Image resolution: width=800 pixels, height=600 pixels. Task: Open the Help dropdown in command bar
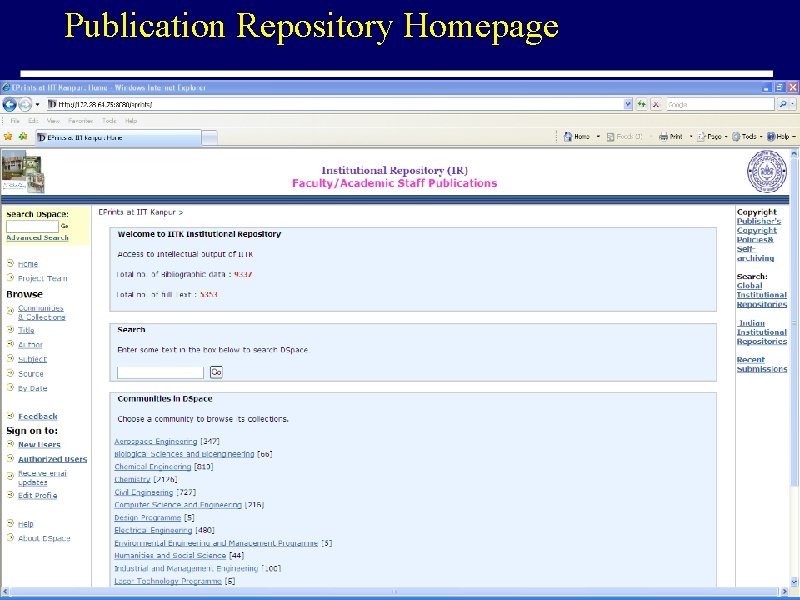[x=781, y=137]
